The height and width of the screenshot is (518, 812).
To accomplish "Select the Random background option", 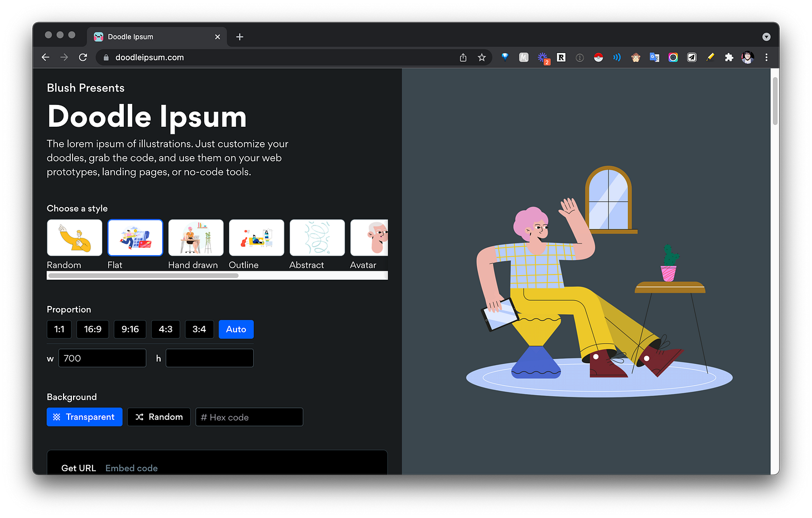I will tap(159, 417).
